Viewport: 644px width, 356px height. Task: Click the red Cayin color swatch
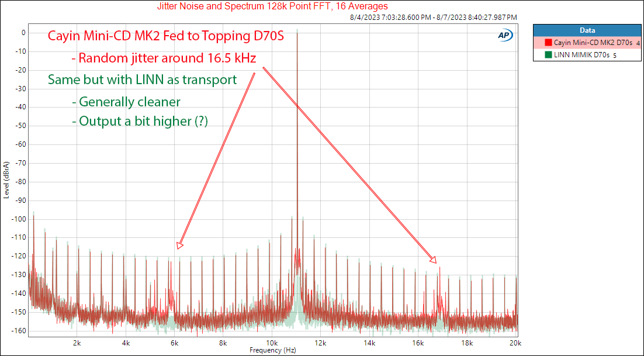(x=548, y=43)
